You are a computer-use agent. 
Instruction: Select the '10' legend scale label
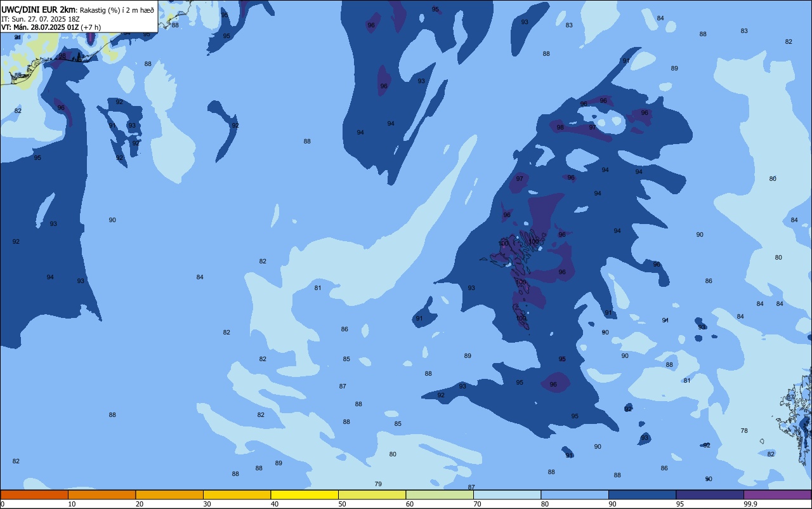(x=72, y=504)
